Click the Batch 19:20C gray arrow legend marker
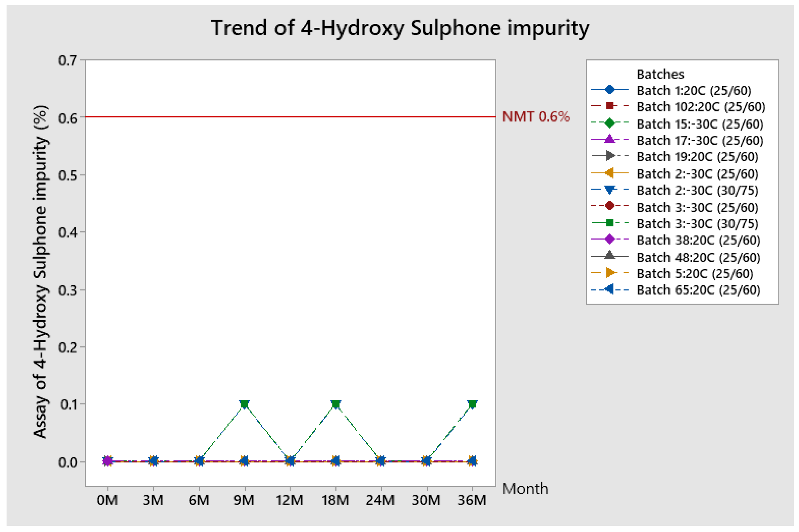The width and height of the screenshot is (799, 532). [610, 156]
